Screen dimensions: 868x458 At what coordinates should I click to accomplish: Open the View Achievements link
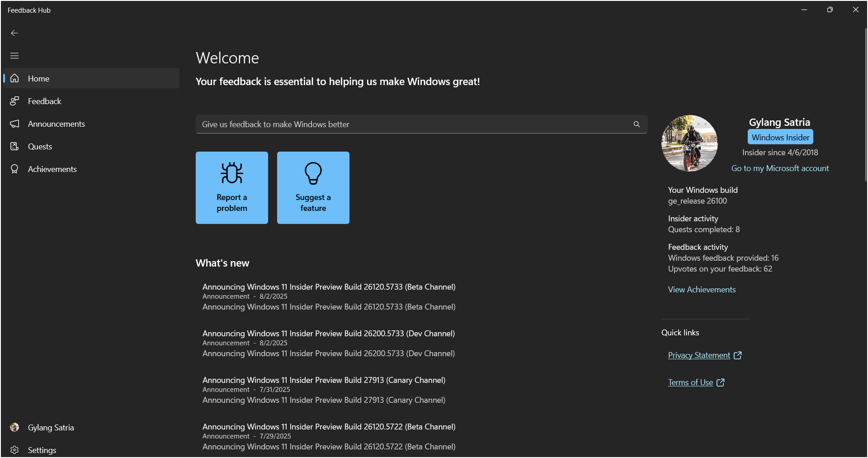702,290
